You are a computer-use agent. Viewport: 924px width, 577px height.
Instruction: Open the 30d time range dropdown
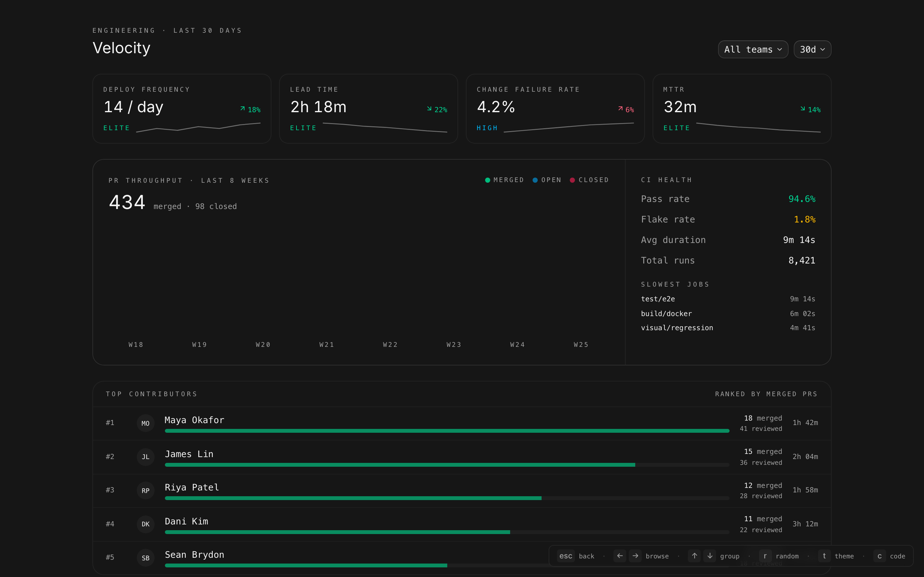coord(812,50)
